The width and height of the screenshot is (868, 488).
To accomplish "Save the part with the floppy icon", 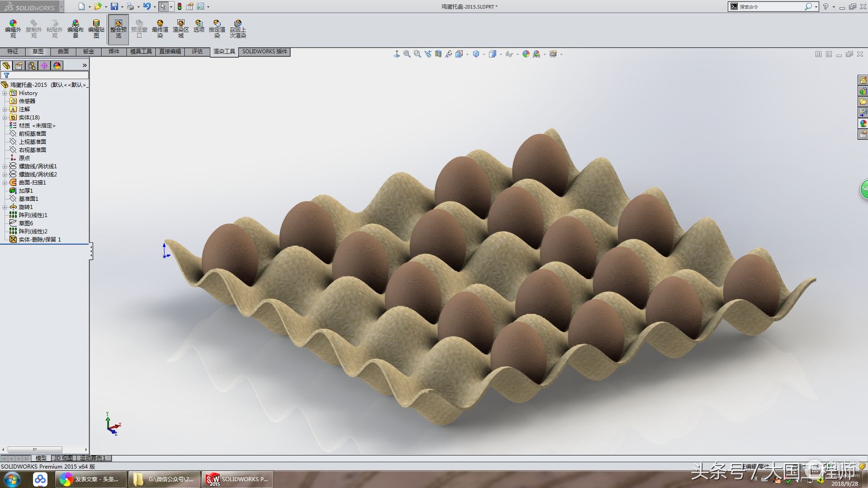I will 114,6.
